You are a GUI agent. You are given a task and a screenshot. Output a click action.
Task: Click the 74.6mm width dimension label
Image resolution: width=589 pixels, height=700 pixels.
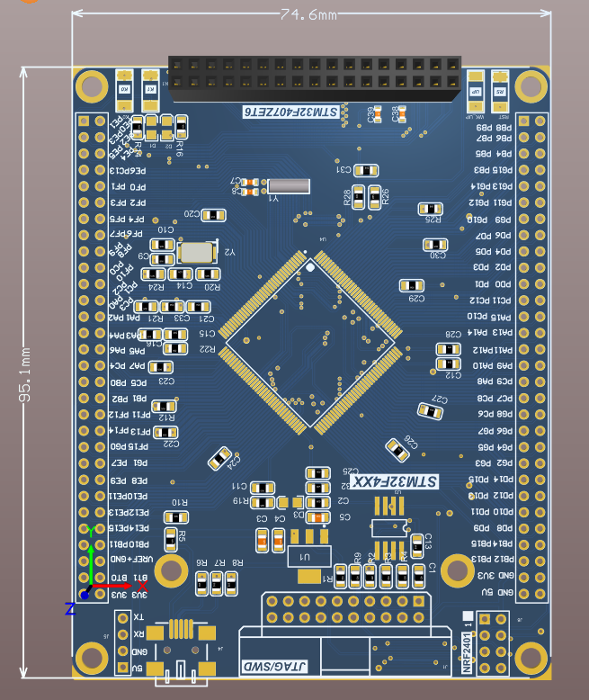(308, 14)
